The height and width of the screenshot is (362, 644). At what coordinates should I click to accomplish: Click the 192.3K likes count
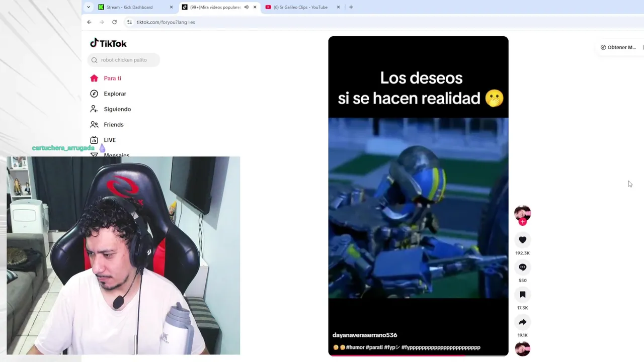[522, 253]
